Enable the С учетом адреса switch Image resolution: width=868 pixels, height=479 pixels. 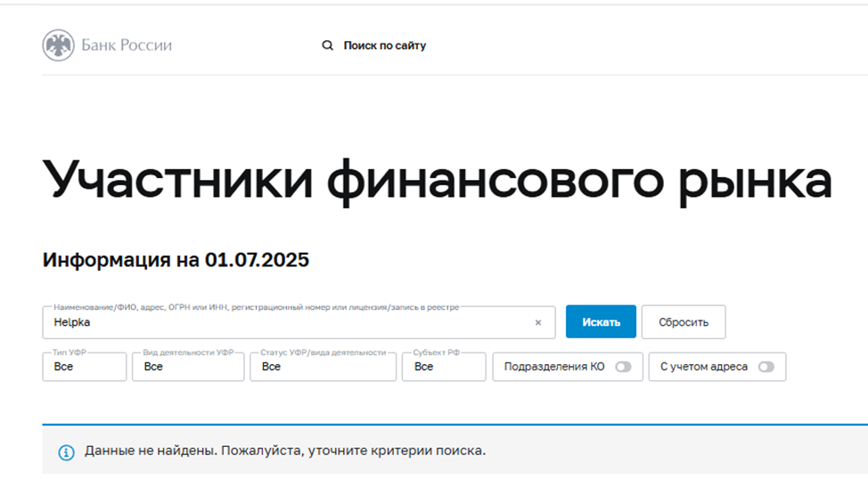point(766,367)
